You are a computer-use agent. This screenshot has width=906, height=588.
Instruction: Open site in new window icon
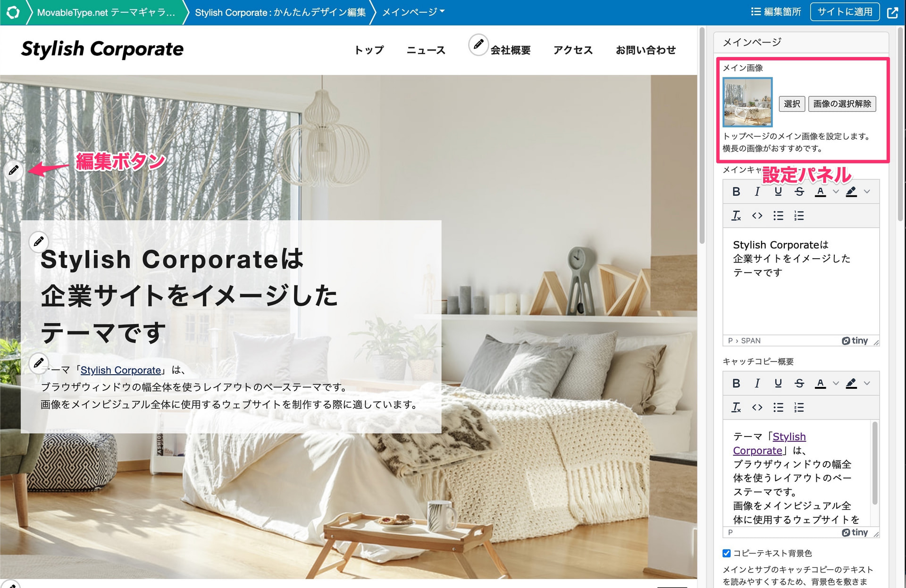(892, 12)
